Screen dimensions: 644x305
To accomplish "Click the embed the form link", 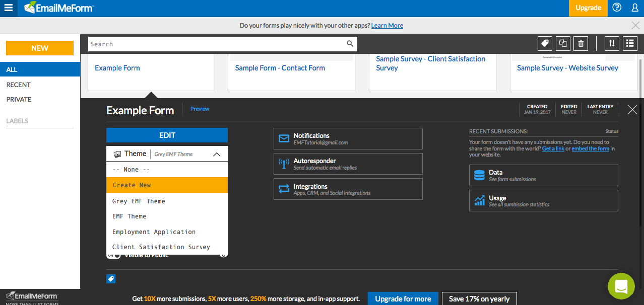I will [590, 148].
